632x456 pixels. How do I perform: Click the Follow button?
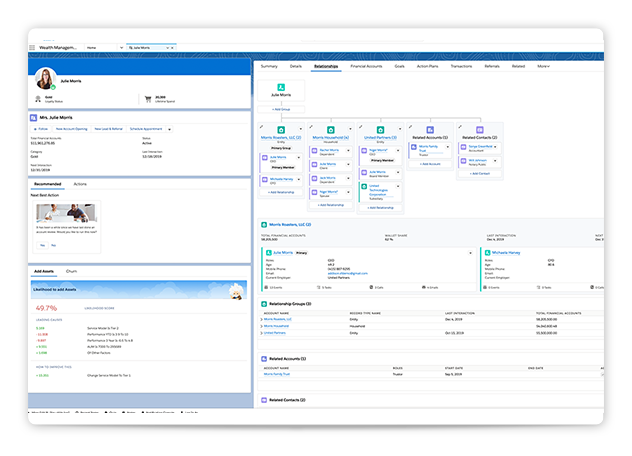41,129
